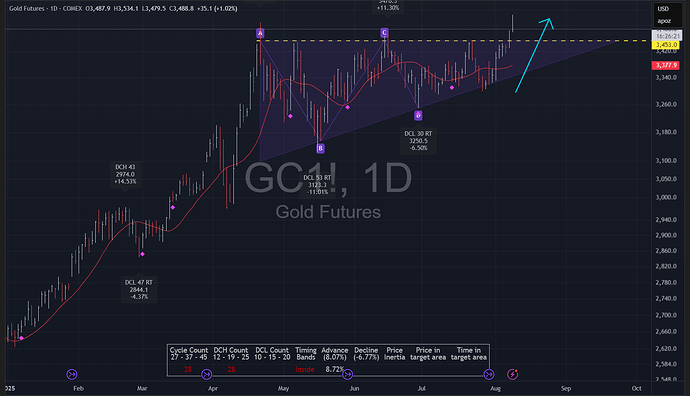Click the 3,000.0 price axis label

(666, 197)
